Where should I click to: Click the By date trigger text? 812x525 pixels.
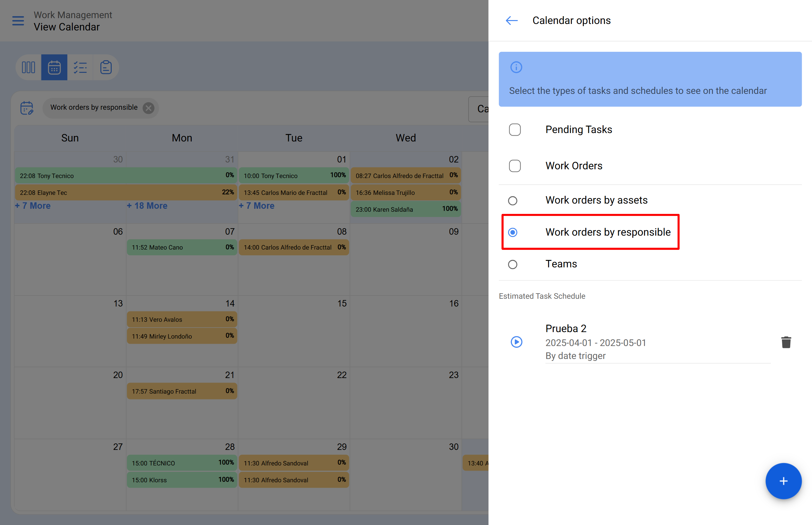[x=575, y=356]
